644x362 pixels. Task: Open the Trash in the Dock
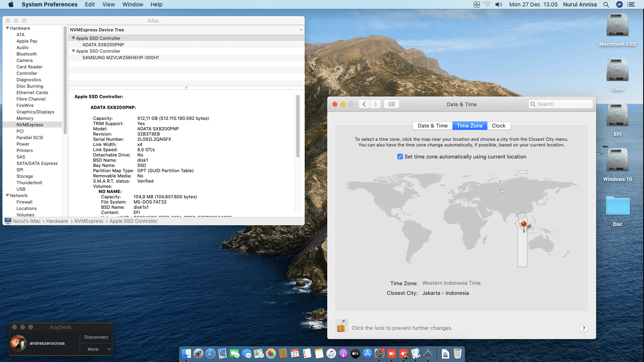coord(458,354)
